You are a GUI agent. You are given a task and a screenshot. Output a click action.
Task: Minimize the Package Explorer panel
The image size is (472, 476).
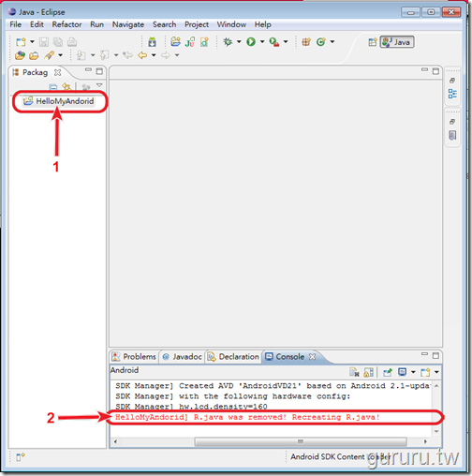point(88,70)
